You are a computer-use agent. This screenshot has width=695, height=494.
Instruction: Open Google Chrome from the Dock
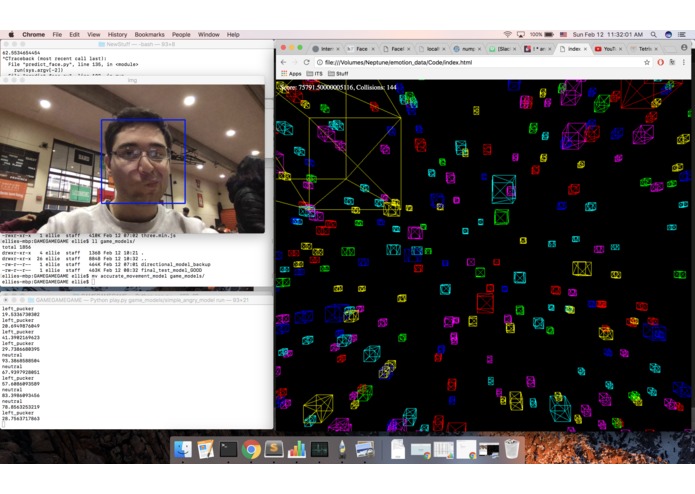251,449
